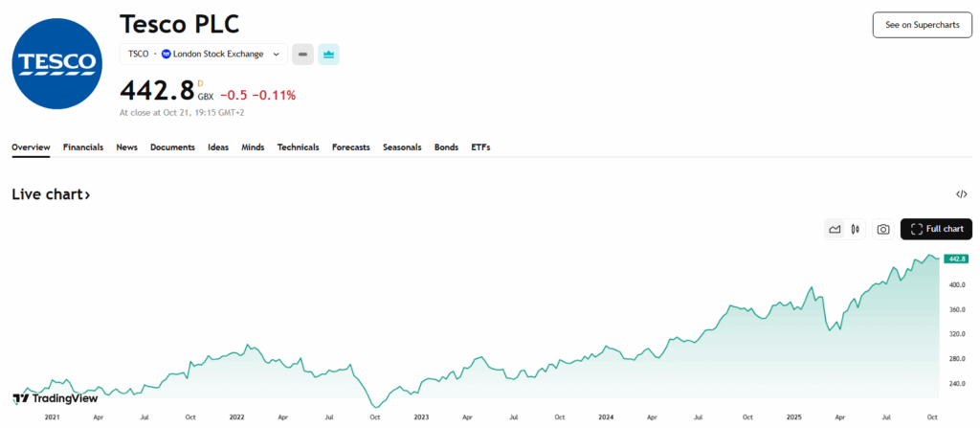
Task: Click the 2023 marker on time axis
Action: click(421, 417)
